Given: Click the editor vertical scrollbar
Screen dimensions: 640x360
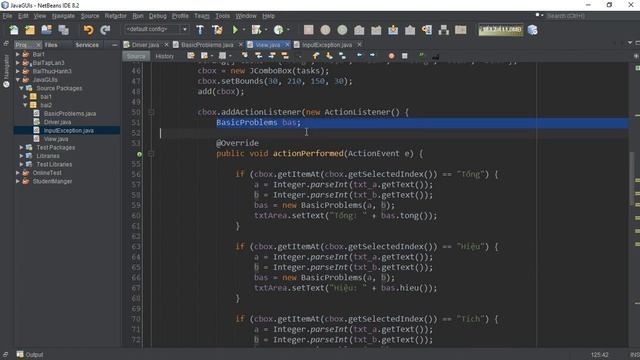Looking at the screenshot, I should pyautogui.click(x=631, y=178).
